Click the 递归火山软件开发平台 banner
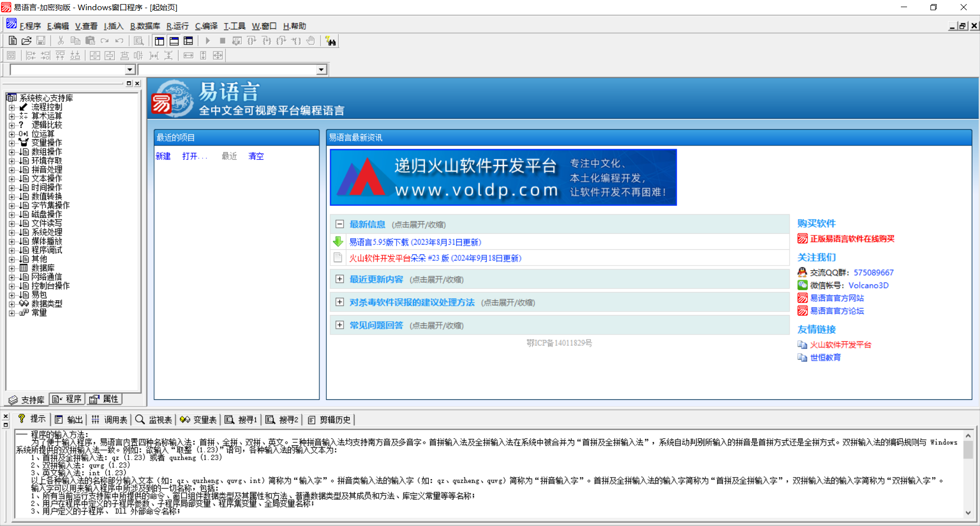980x526 pixels. (x=503, y=177)
